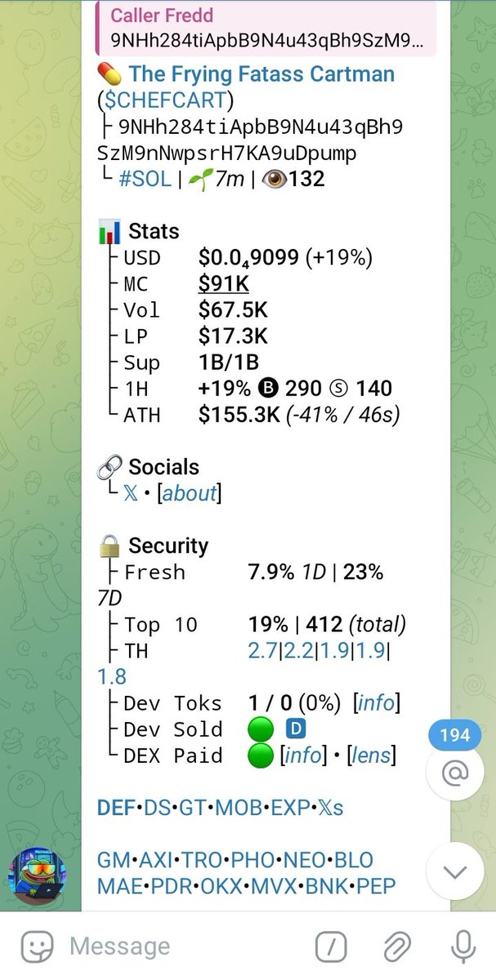Image resolution: width=496 pixels, height=980 pixels.
Task: Open the X social link
Action: [x=131, y=493]
